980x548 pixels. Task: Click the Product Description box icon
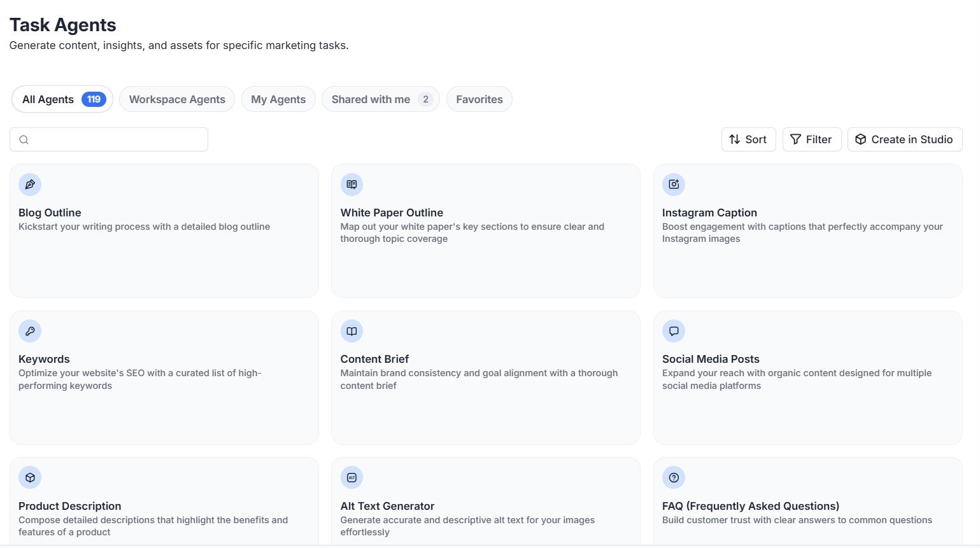pos(30,477)
